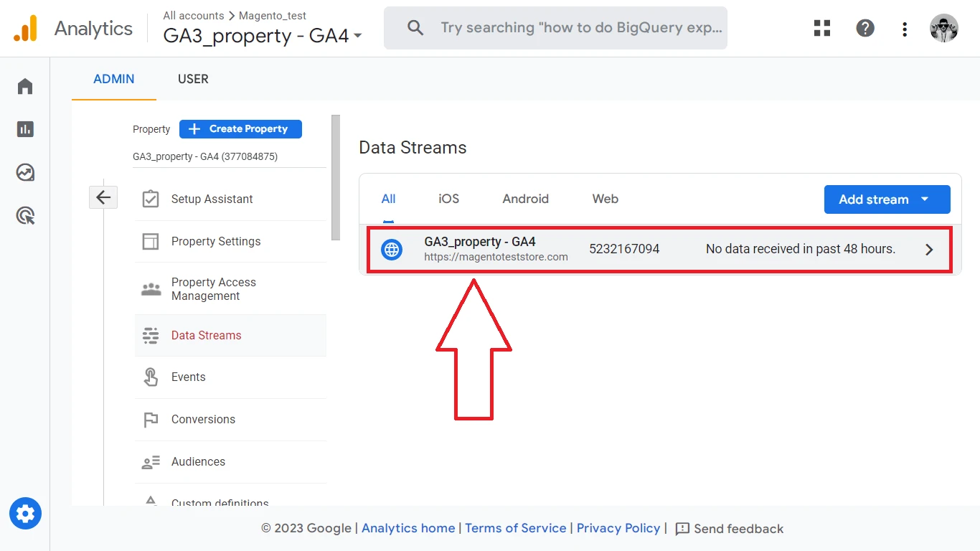
Task: Click the user profile avatar
Action: pyautogui.click(x=943, y=29)
